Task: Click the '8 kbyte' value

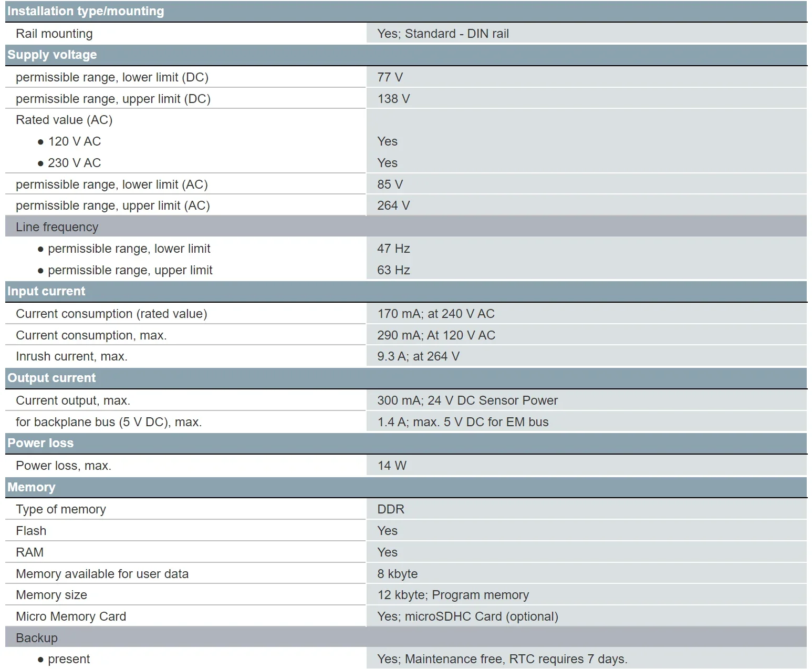Action: (398, 574)
